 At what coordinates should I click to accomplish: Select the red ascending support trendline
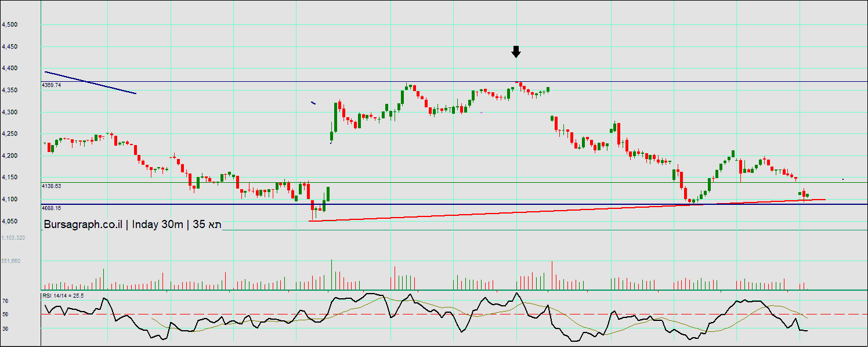pyautogui.click(x=566, y=210)
